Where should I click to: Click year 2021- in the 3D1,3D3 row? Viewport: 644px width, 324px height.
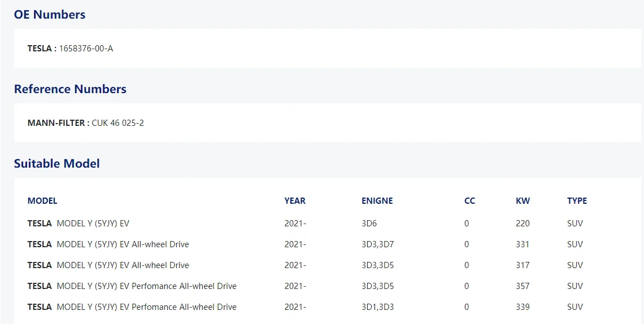[295, 307]
